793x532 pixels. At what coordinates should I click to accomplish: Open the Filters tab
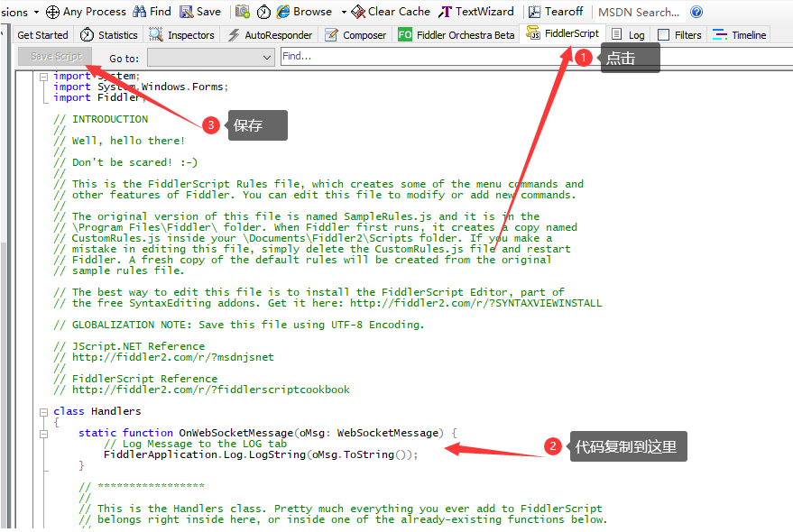(x=679, y=35)
